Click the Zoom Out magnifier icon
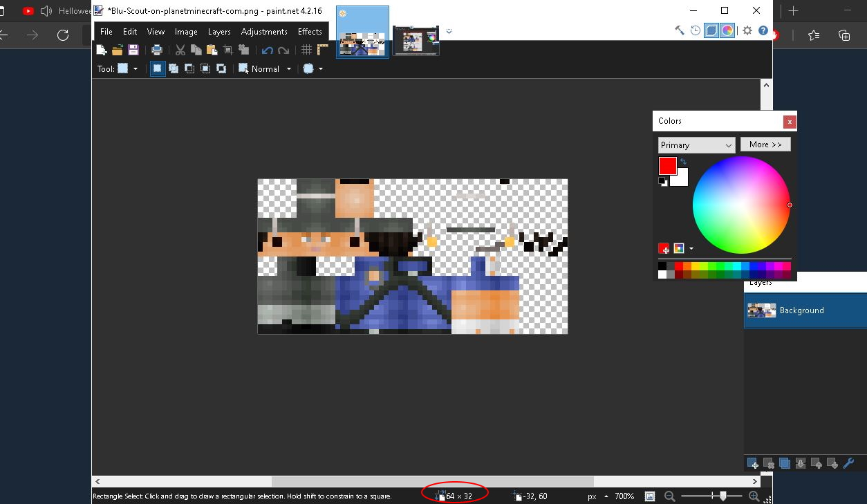This screenshot has width=867, height=504. click(x=669, y=496)
